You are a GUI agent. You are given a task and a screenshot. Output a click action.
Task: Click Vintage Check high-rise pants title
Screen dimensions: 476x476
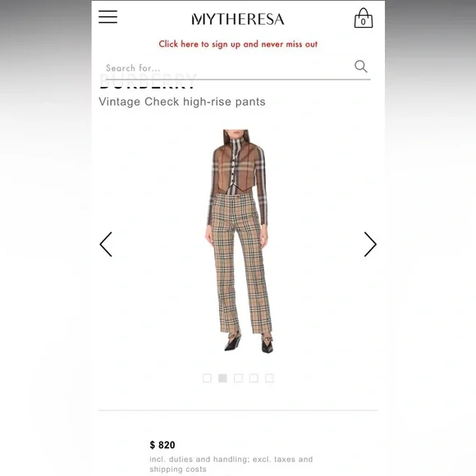coord(182,102)
